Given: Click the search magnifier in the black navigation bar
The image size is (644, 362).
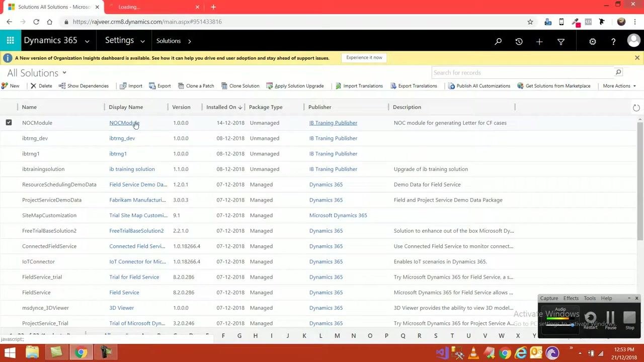Looking at the screenshot, I should tap(498, 41).
